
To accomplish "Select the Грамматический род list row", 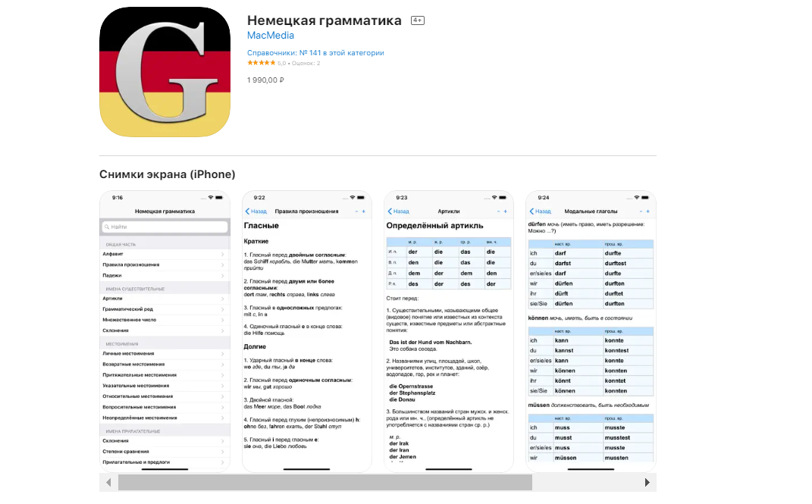I will coord(165,309).
